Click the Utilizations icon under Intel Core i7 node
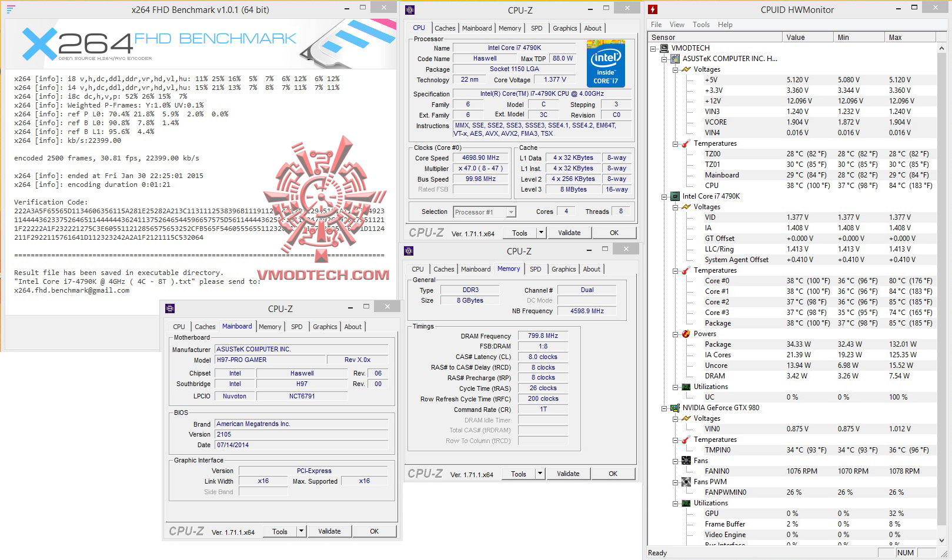The image size is (952, 560). [x=686, y=387]
